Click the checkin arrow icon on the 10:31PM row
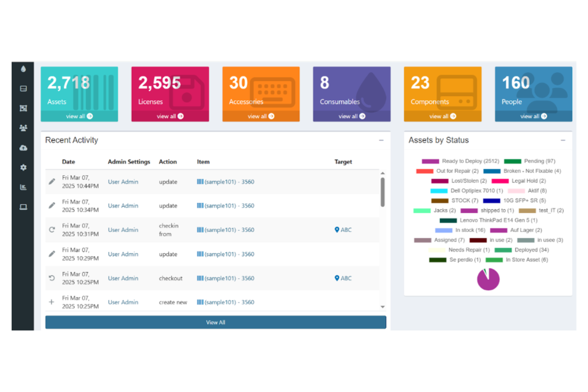Image resolution: width=588 pixels, height=392 pixels. (x=51, y=230)
